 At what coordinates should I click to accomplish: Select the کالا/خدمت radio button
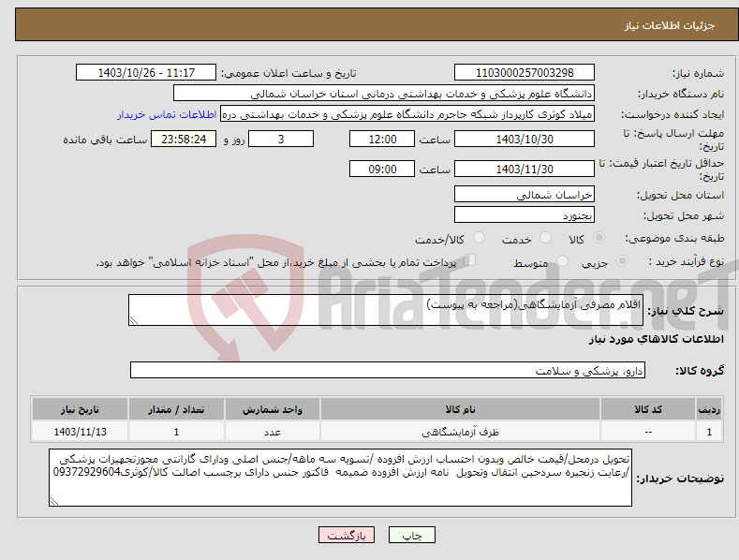pyautogui.click(x=479, y=238)
